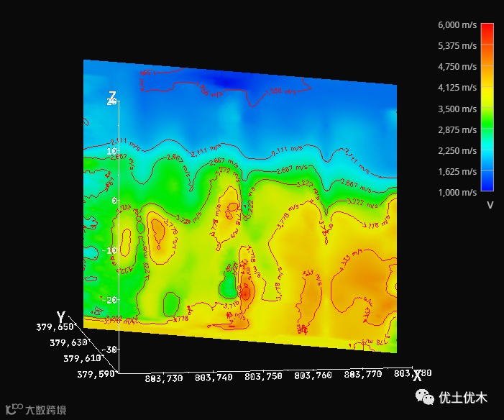The image size is (504, 420).
Task: Click the 2,875 m/s legend label
Action: 457,130
